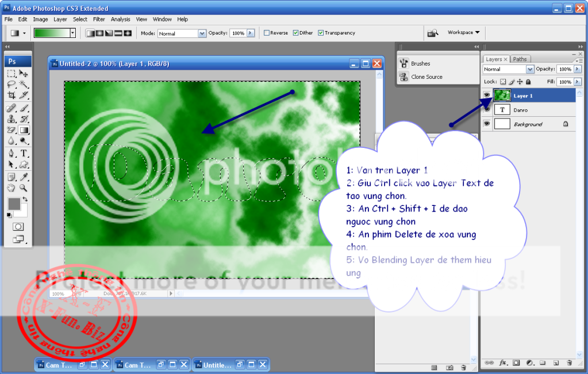Select the Path Selection tool
The width and height of the screenshot is (588, 374).
[x=11, y=165]
